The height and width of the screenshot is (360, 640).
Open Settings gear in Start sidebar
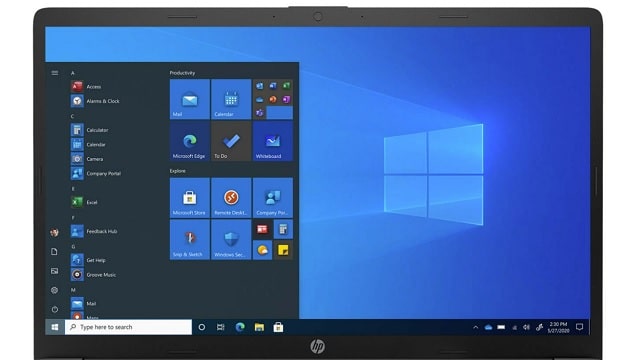[54, 290]
